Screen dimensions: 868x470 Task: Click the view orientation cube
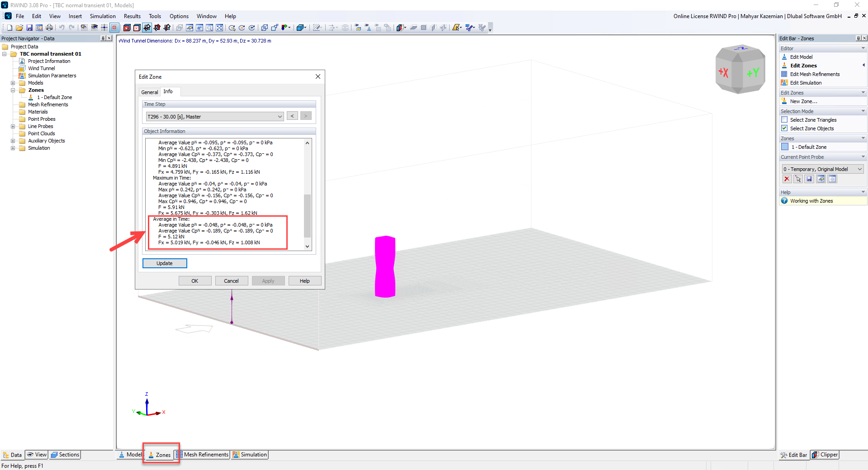tap(740, 70)
